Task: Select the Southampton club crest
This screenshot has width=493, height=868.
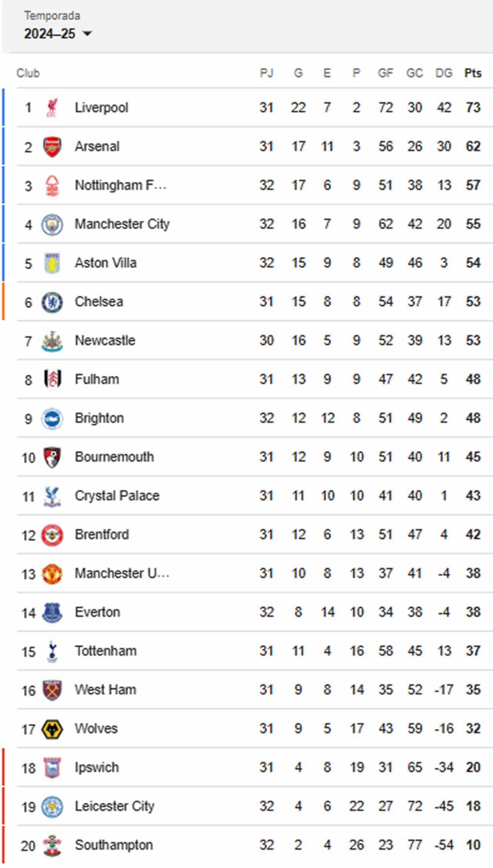Action: click(x=52, y=845)
